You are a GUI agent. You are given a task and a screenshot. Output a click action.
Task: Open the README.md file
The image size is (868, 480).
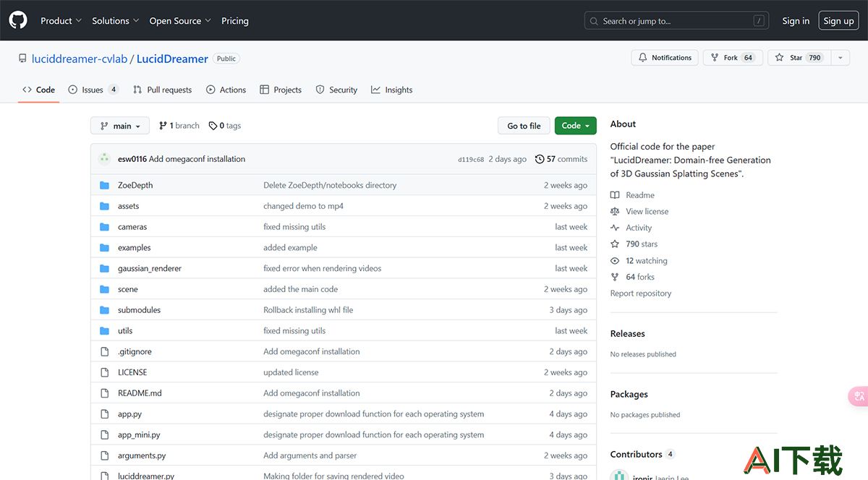tap(140, 393)
